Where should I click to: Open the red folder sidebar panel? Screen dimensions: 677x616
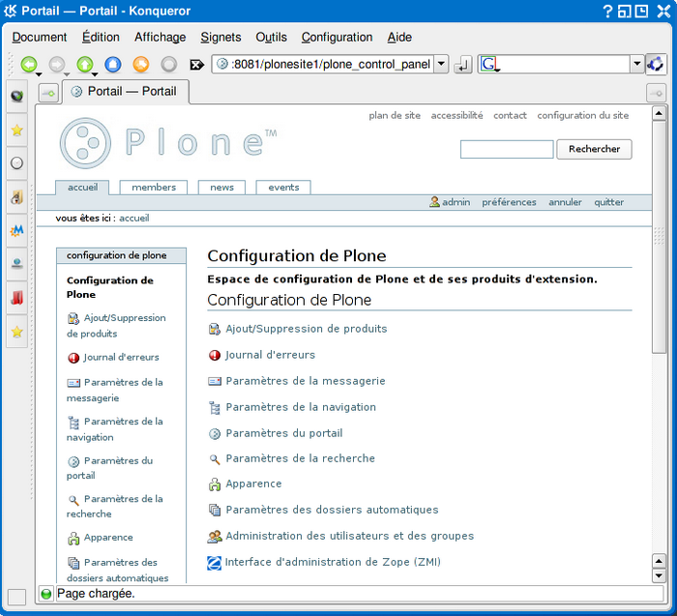coord(16,298)
